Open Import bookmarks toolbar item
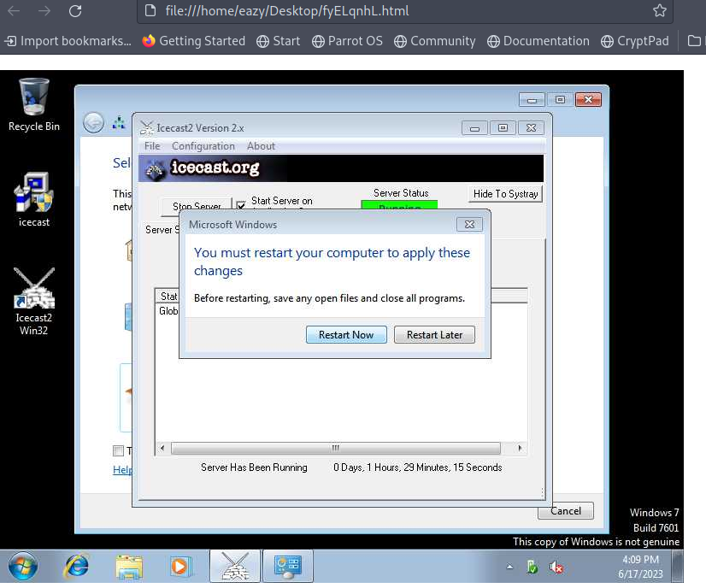706x588 pixels. [x=68, y=41]
